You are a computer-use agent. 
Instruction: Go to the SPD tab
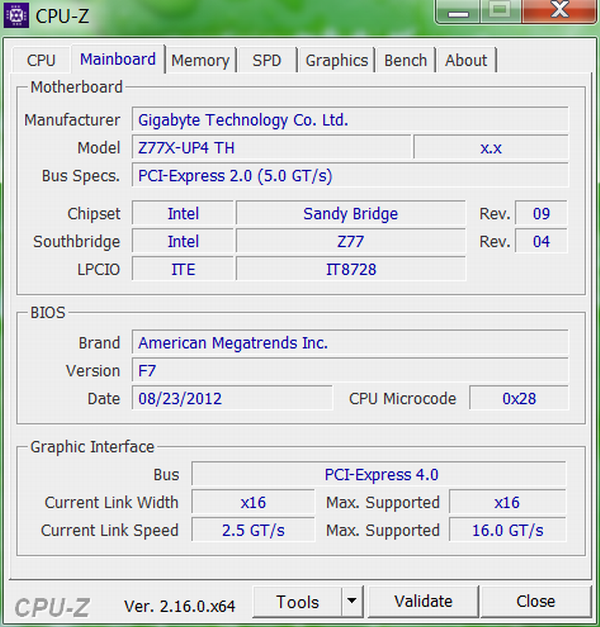pos(266,60)
